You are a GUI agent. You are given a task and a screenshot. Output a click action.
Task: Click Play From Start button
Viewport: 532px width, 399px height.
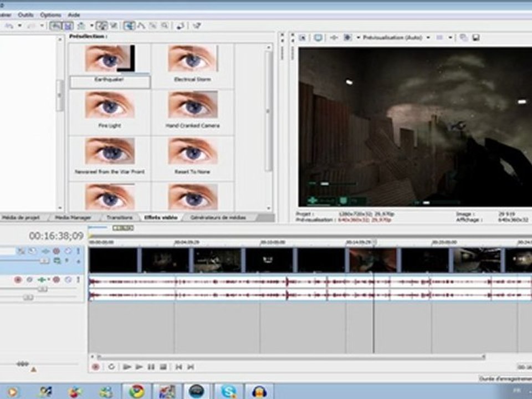127,367
